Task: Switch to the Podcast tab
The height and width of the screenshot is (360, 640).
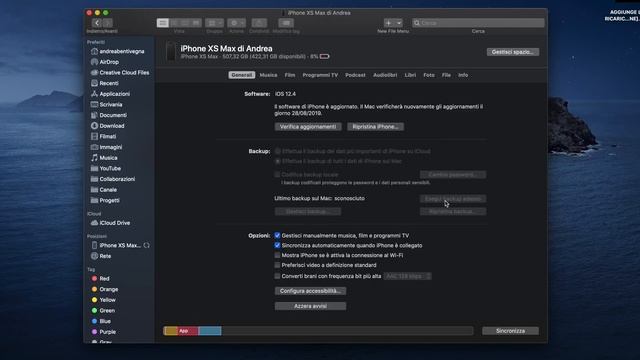Action: (355, 75)
